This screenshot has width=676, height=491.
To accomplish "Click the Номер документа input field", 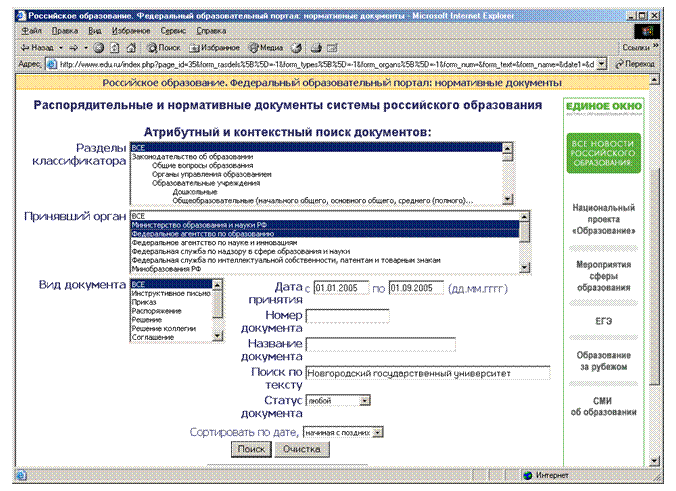I will [x=347, y=316].
